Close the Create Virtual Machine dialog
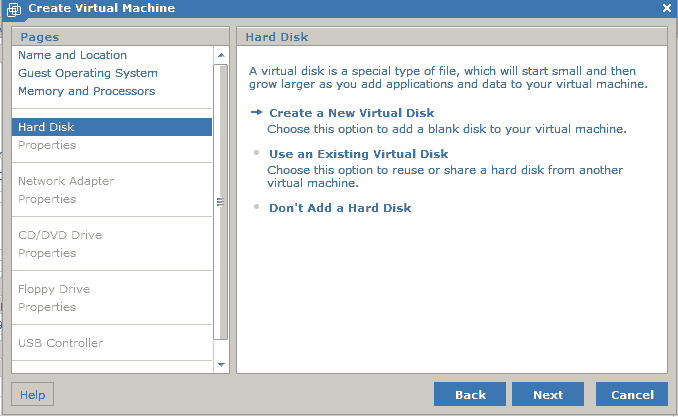The width and height of the screenshot is (678, 417). coord(667,8)
